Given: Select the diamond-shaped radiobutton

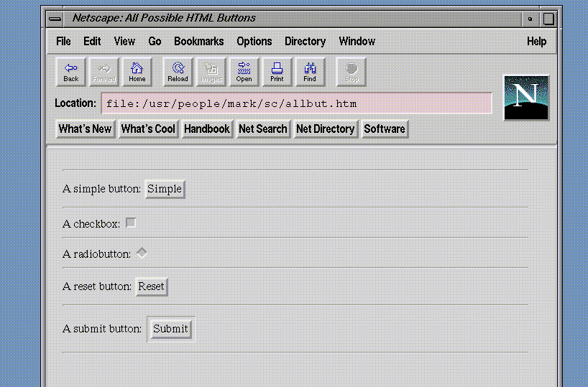Looking at the screenshot, I should point(142,253).
